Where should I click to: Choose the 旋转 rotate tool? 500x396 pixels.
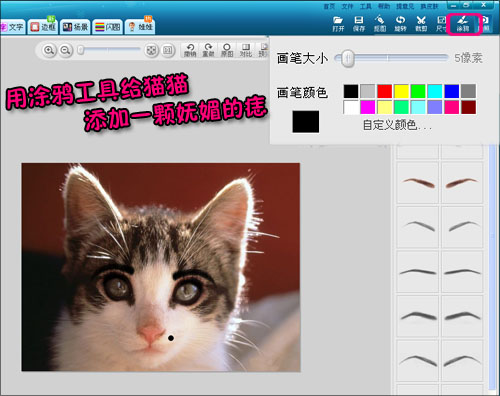[400, 24]
